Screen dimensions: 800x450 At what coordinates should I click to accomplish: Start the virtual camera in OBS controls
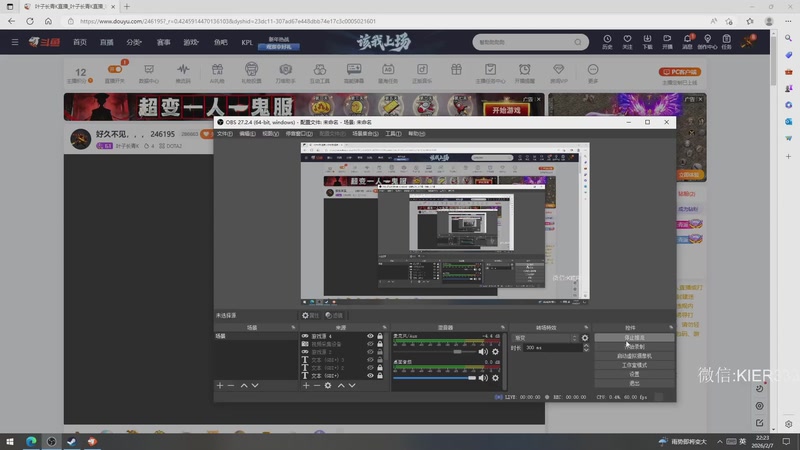[634, 356]
